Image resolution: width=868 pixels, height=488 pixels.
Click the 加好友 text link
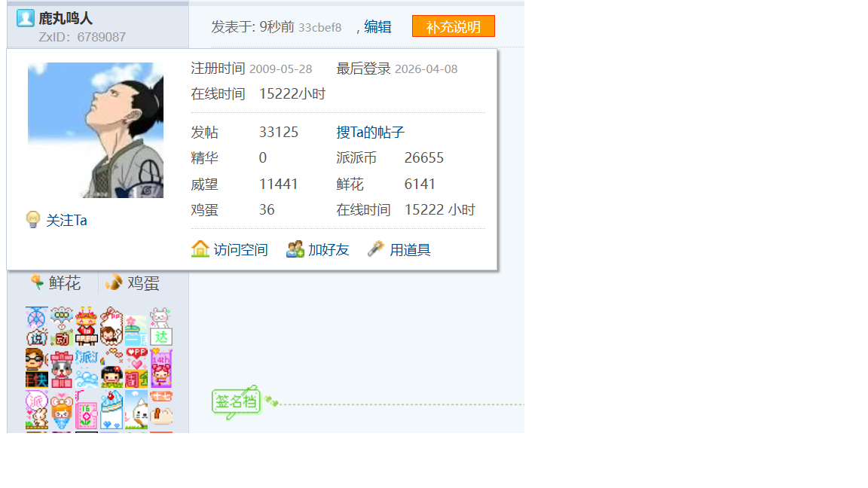(329, 250)
